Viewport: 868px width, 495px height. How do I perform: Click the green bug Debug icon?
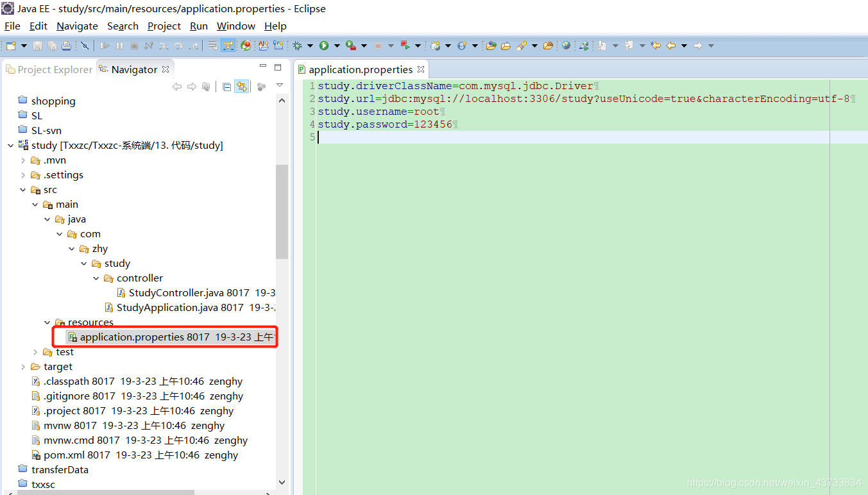tap(297, 46)
